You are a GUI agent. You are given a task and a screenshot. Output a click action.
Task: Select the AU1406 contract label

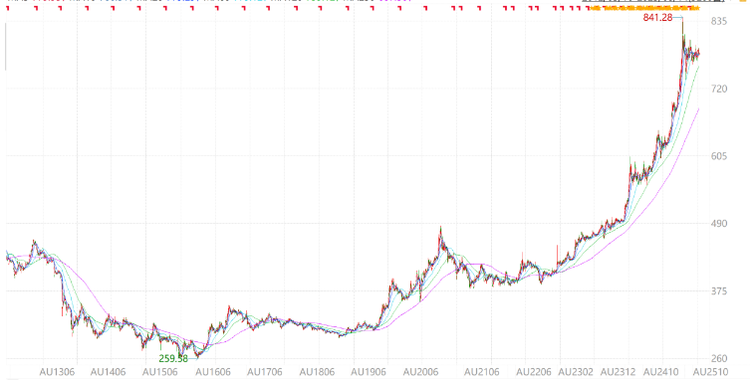click(x=108, y=372)
